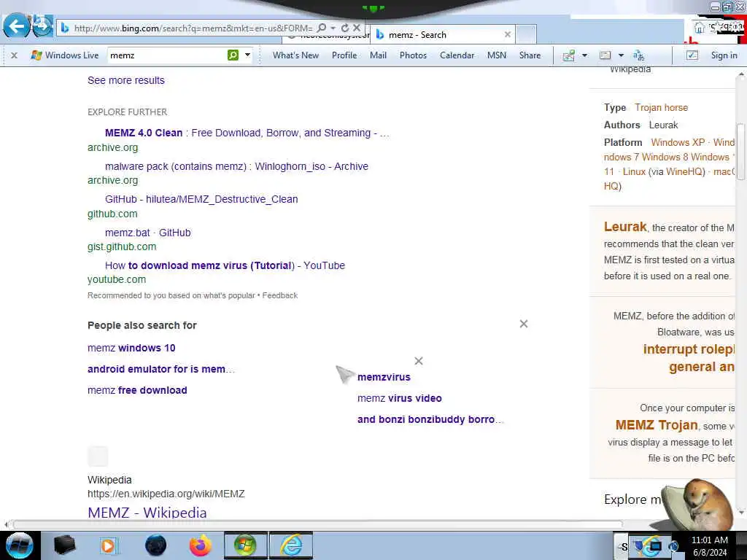Search for 'memzvirus' suggestion
Viewport: 747px width, 560px height.
[x=384, y=377]
